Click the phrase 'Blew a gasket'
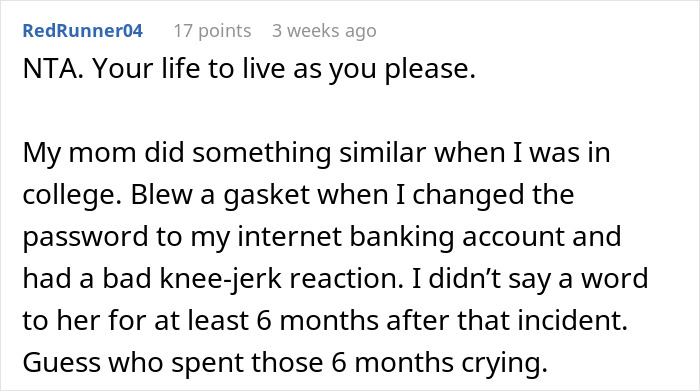This screenshot has width=700, height=391. [x=220, y=196]
